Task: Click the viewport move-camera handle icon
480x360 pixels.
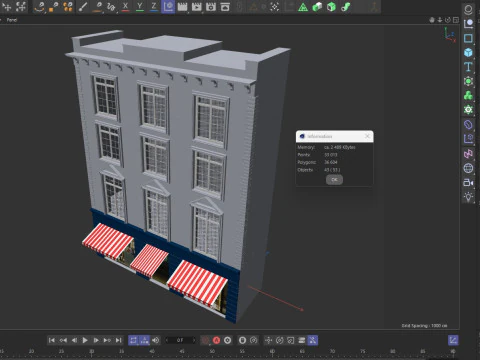Action: (x=432, y=20)
